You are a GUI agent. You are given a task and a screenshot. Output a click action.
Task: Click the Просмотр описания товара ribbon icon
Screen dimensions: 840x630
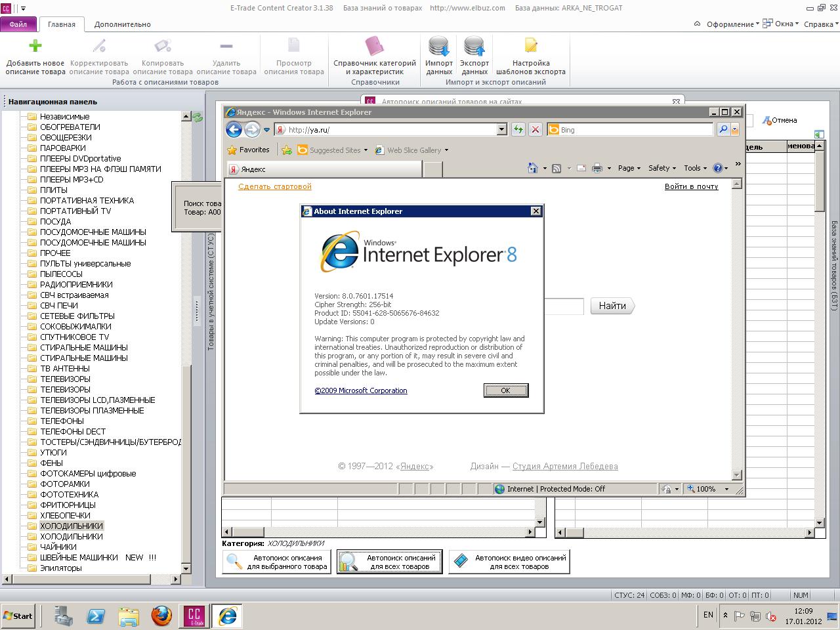click(x=293, y=45)
